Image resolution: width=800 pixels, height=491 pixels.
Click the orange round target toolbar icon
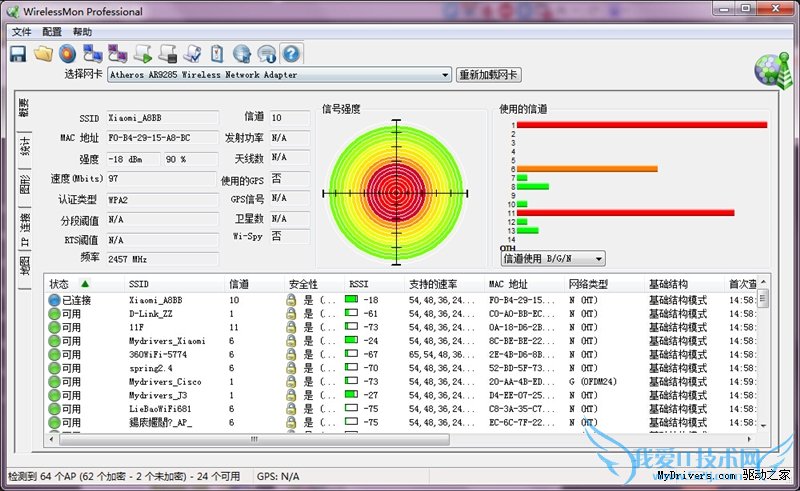[x=67, y=53]
